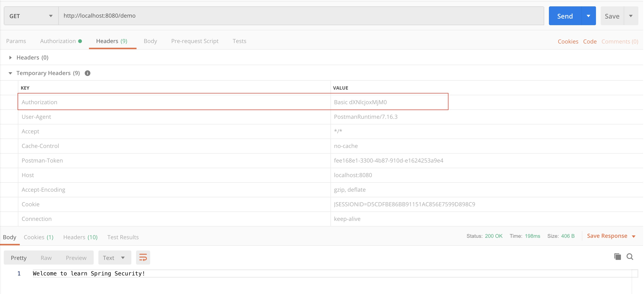Select the Preview response view
This screenshot has height=294, width=644.
click(x=76, y=258)
